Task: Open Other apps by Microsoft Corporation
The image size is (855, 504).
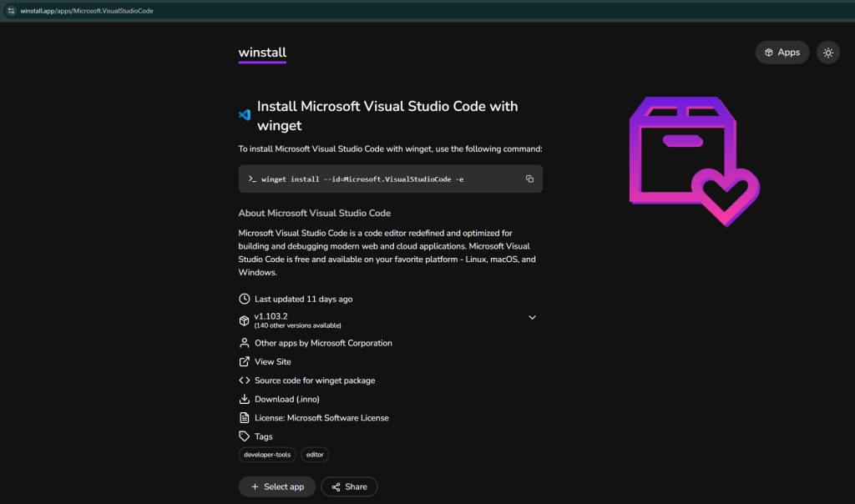Action: click(322, 343)
